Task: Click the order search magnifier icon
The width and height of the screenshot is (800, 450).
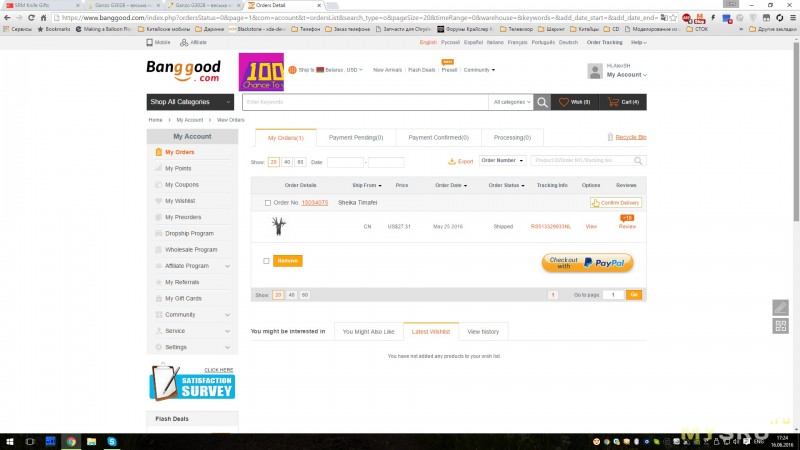Action: click(638, 161)
